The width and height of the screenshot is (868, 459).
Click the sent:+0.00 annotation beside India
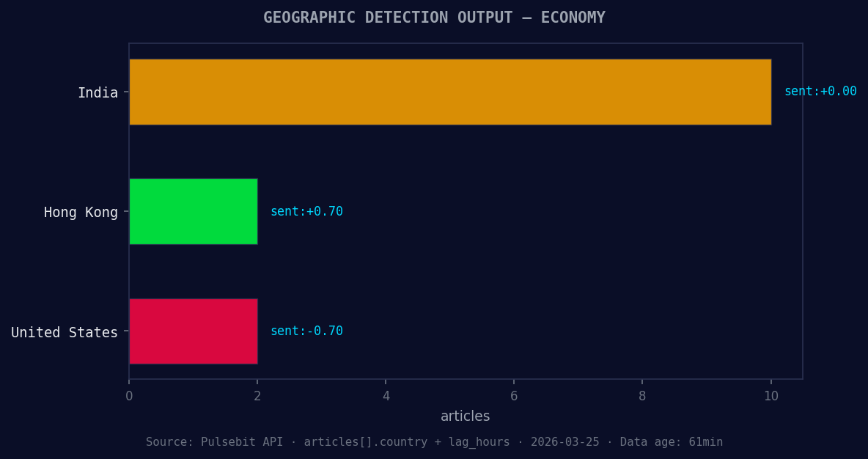click(x=820, y=91)
